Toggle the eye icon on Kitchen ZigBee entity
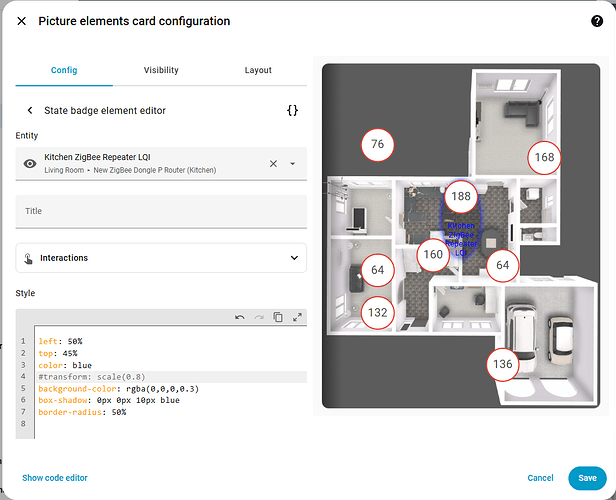The height and width of the screenshot is (500, 616). [x=30, y=163]
